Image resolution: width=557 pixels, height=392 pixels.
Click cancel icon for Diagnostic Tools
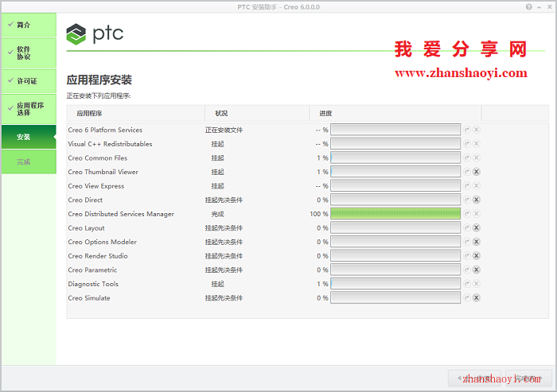[477, 284]
